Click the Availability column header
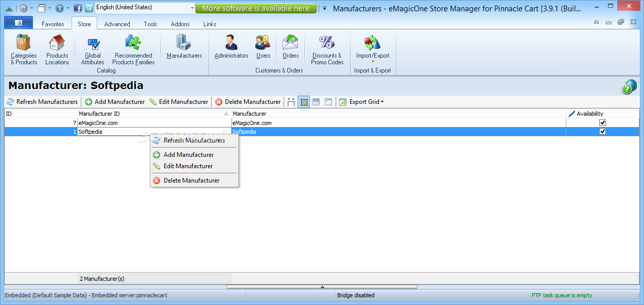This screenshot has height=305, width=644. 603,114
